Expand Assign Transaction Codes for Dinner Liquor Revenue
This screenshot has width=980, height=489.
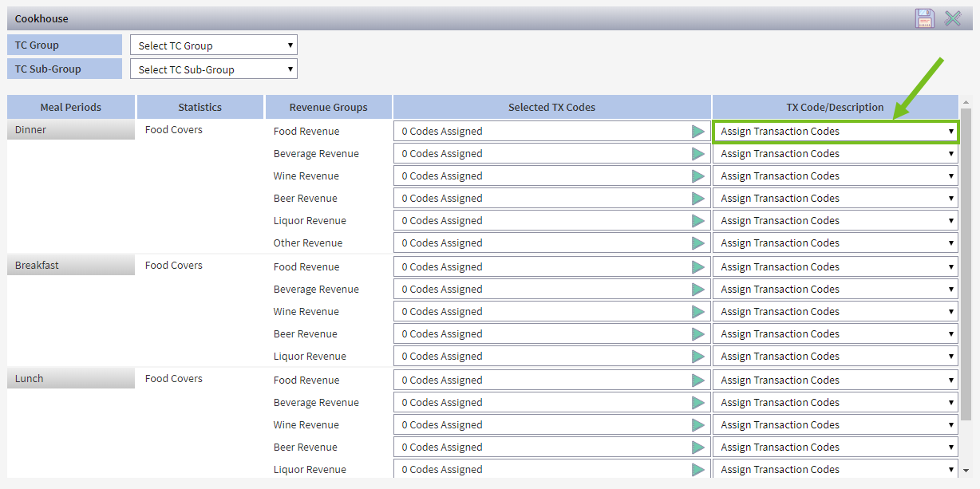click(x=835, y=221)
